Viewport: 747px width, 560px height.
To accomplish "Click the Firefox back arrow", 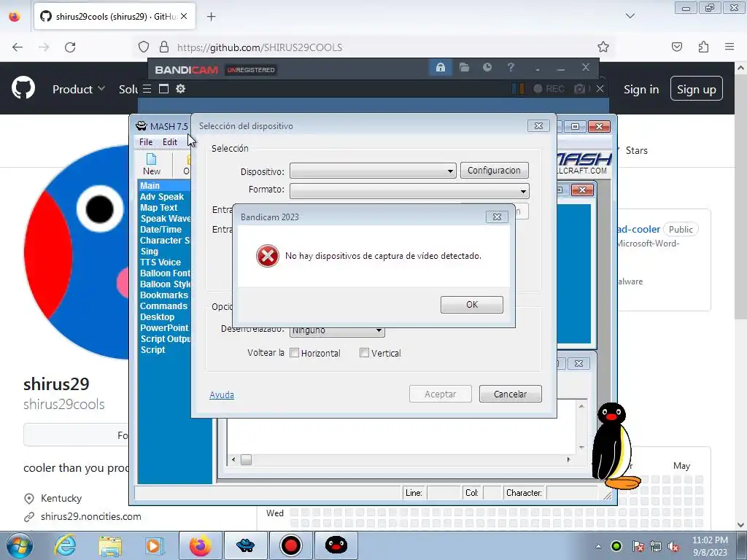I will (18, 47).
